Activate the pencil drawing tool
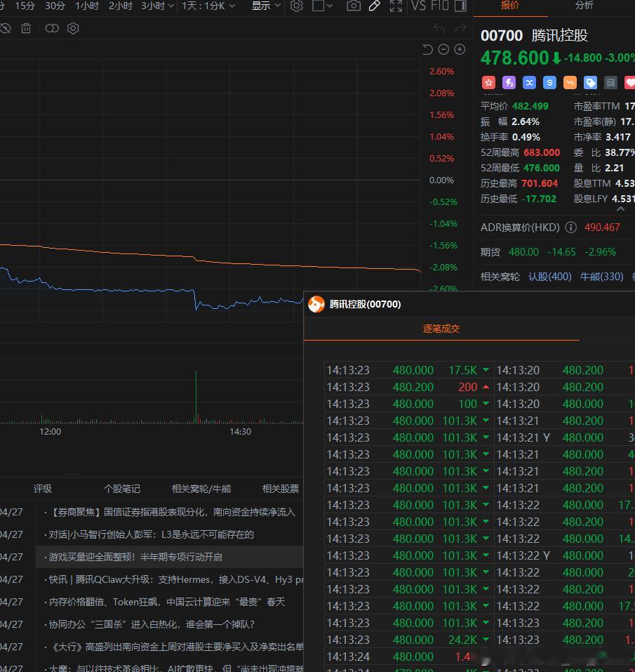This screenshot has width=635, height=672. (374, 6)
